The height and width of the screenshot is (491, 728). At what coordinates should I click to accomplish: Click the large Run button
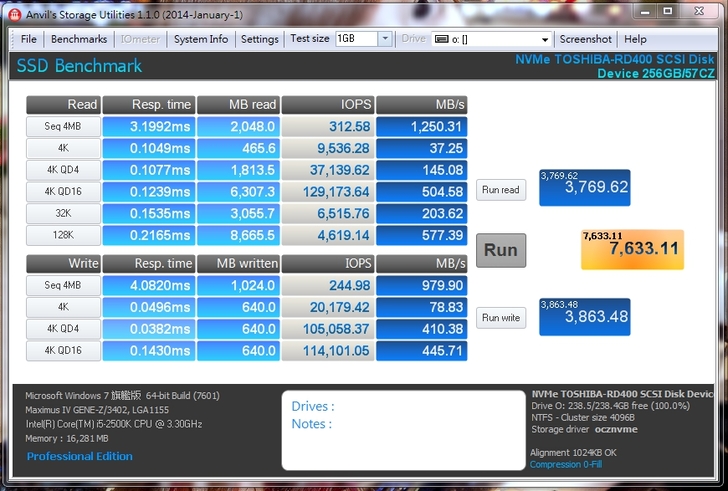[500, 250]
